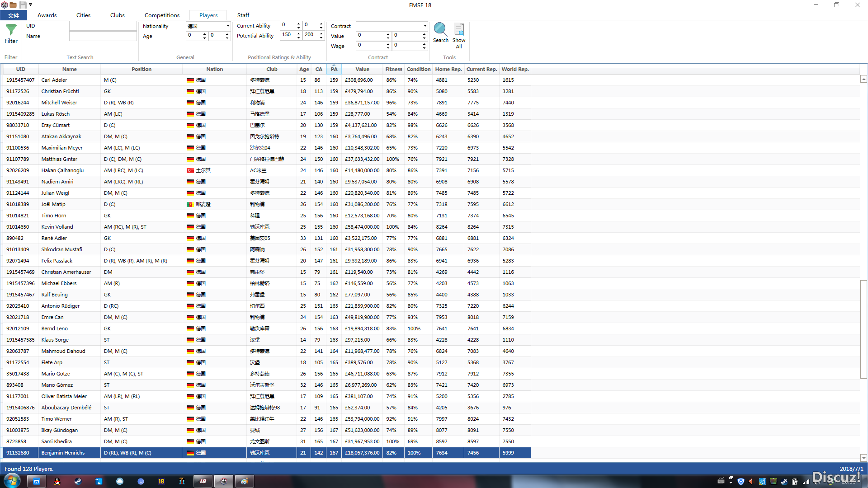Open file via folder icon in quick access
The height and width of the screenshot is (488, 868).
click(13, 5)
